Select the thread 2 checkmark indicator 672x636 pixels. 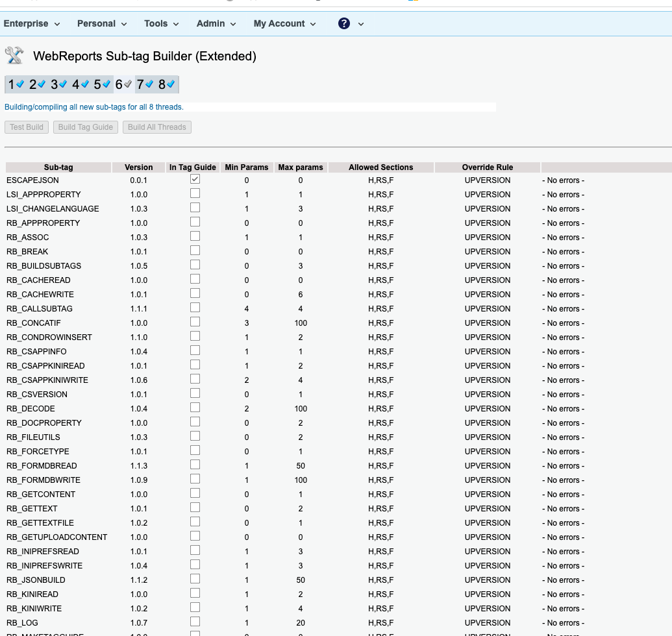coord(37,84)
